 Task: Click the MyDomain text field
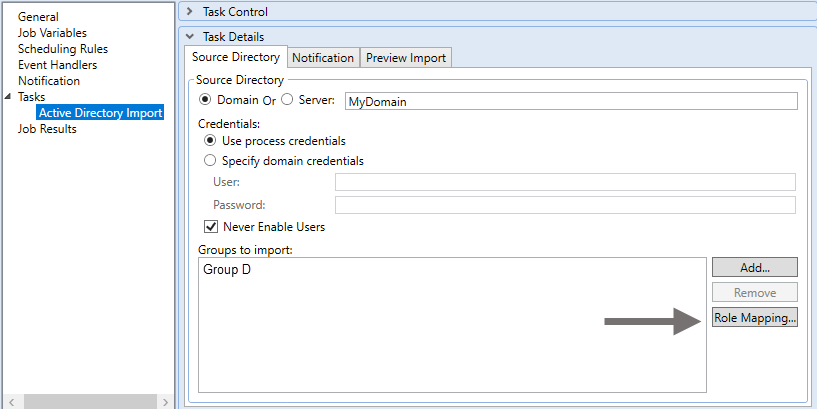point(570,101)
